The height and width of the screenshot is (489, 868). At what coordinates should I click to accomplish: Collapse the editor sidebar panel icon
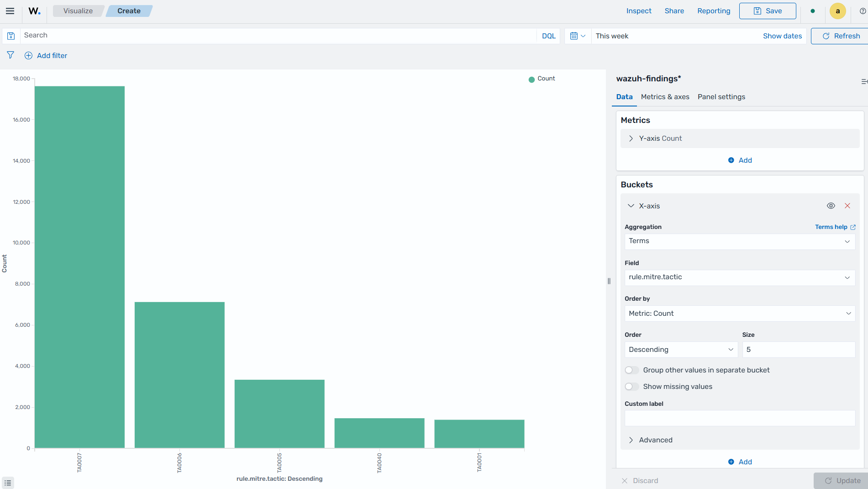(x=864, y=81)
